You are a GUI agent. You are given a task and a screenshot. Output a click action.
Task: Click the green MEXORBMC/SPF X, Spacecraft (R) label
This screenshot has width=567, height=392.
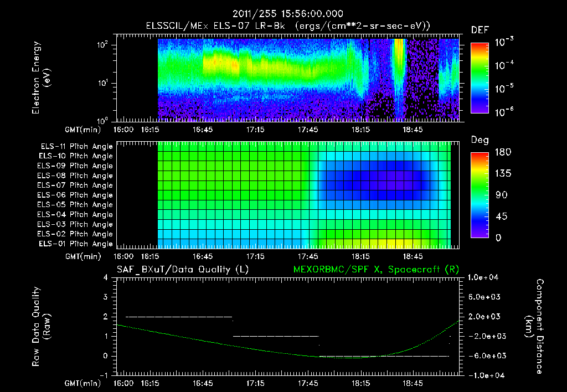coord(376,270)
